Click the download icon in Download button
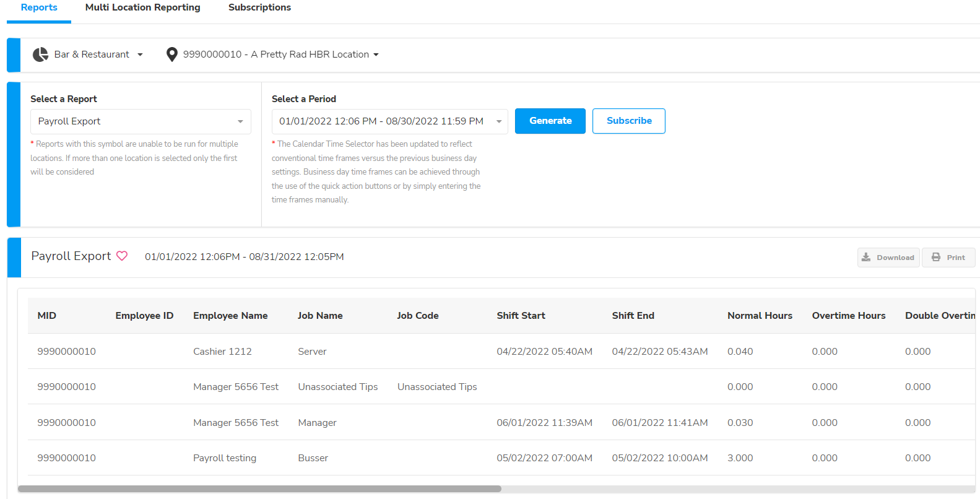 [x=866, y=258]
